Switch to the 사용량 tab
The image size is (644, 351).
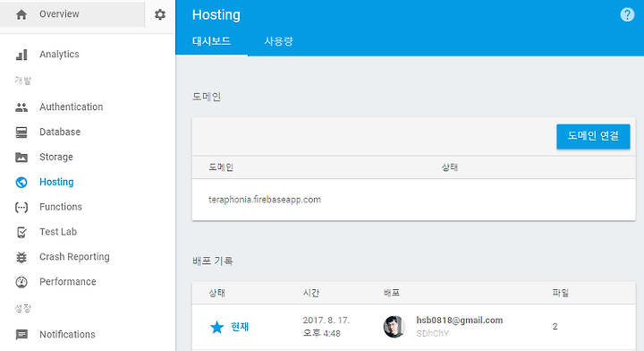click(278, 41)
